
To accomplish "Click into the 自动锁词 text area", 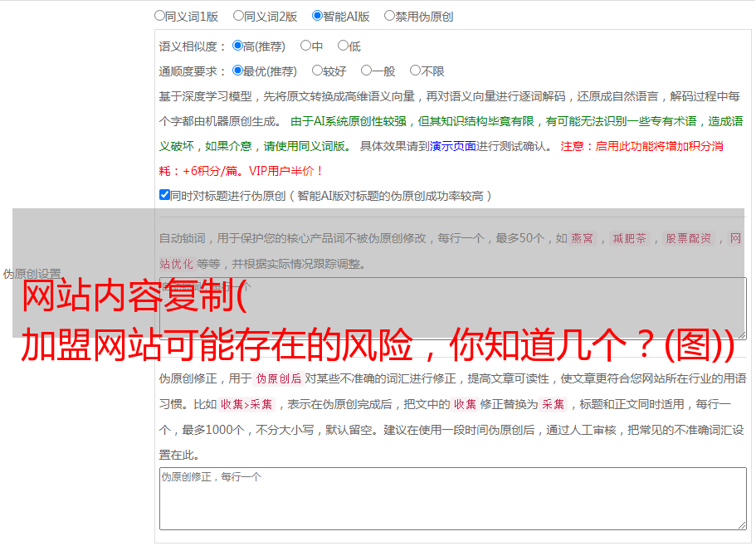I will [x=453, y=309].
